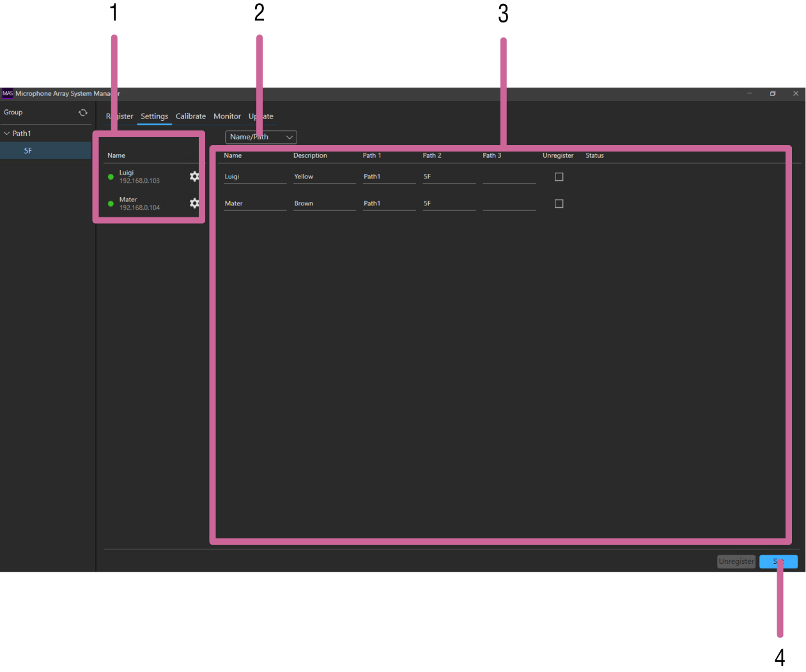
Task: Switch to the Calibrate tab
Action: click(x=190, y=116)
